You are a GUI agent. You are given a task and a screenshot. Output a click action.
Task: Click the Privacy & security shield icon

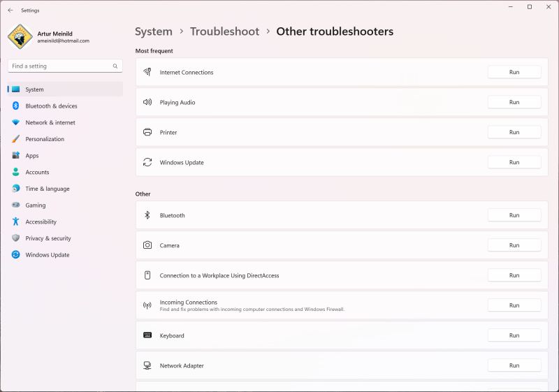pyautogui.click(x=15, y=238)
